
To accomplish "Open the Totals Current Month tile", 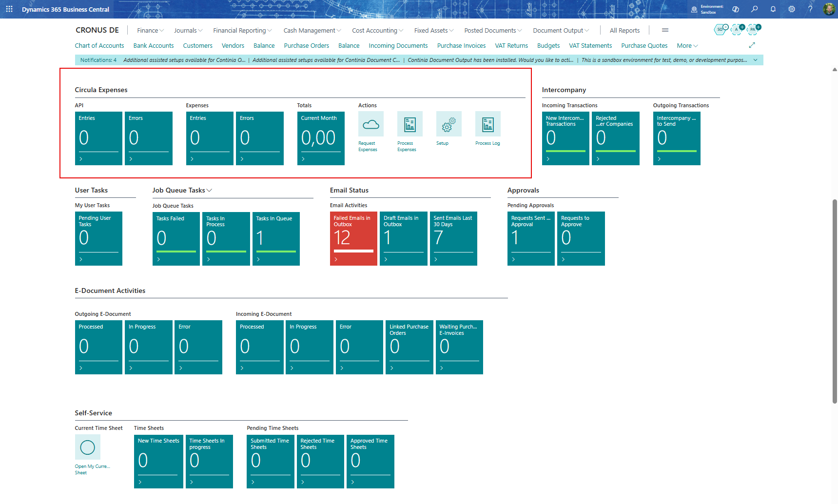I will coord(321,138).
